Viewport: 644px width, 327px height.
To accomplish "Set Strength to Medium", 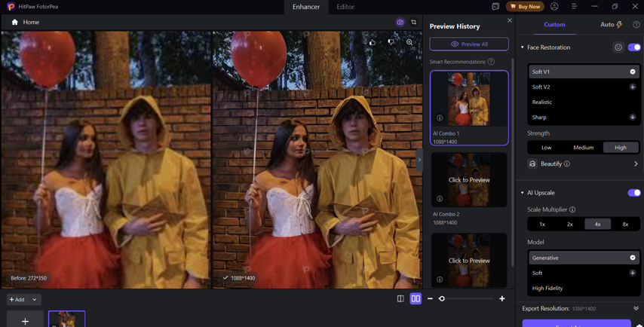I will point(583,148).
